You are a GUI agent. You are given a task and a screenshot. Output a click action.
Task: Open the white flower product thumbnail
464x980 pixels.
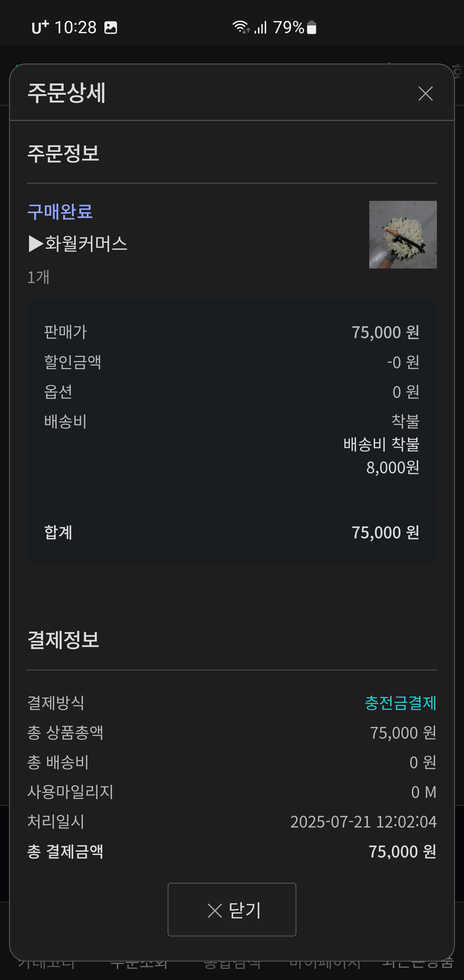click(403, 234)
